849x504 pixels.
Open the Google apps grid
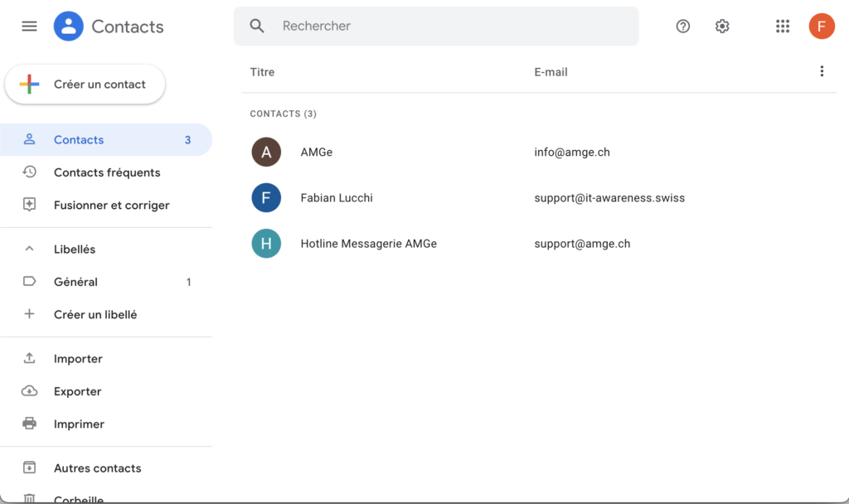[782, 27]
